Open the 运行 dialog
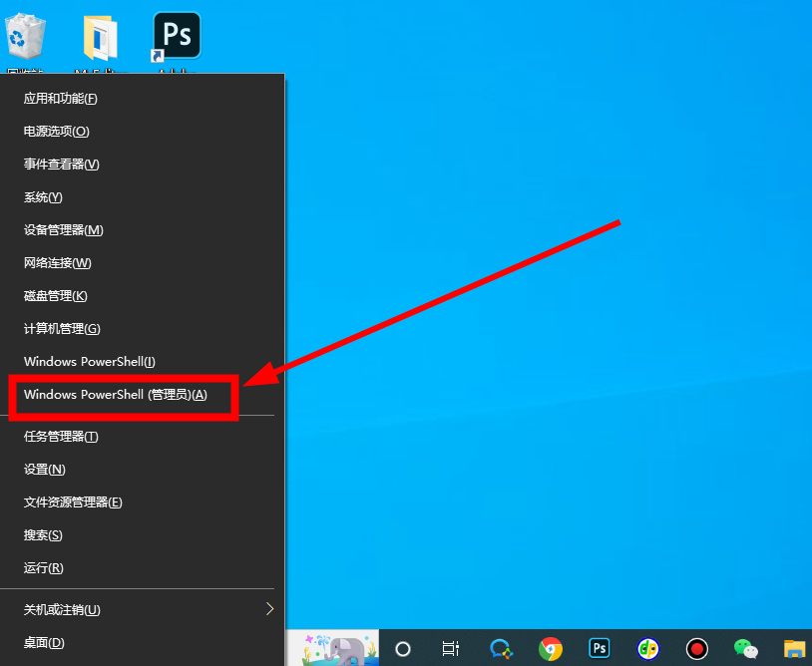812x666 pixels. (x=45, y=568)
